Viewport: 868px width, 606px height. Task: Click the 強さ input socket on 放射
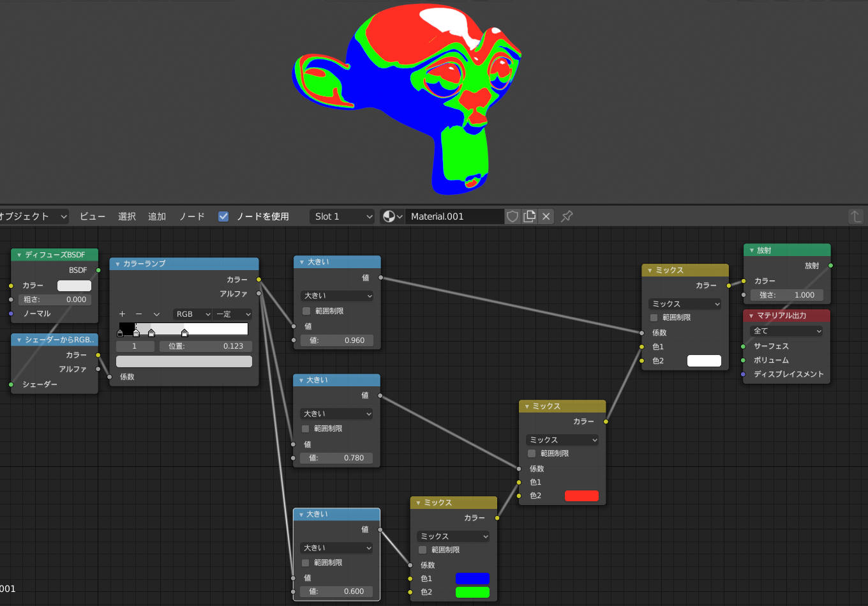point(744,295)
